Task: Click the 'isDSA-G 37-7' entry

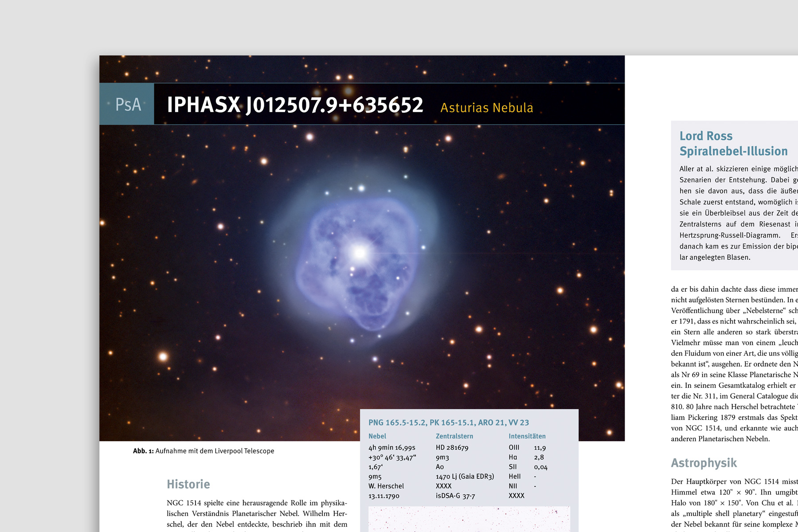Action: [455, 496]
